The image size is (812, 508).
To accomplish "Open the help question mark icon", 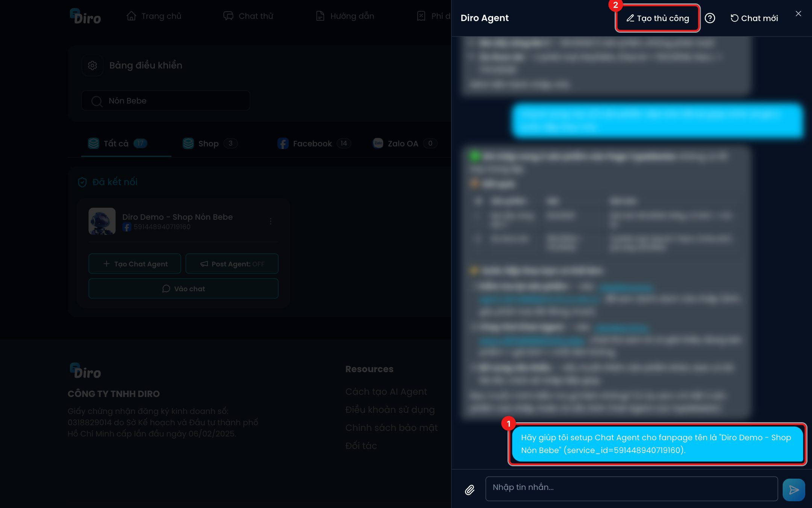I will pos(710,18).
